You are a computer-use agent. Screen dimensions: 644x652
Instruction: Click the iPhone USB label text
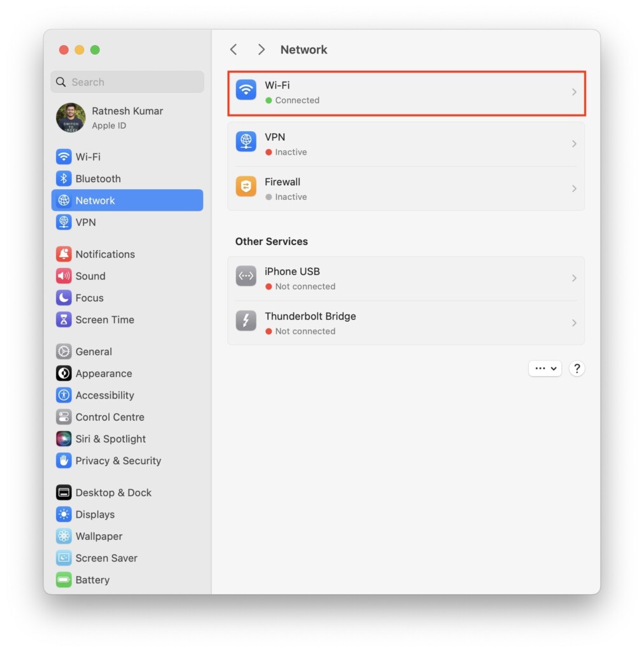pos(292,271)
